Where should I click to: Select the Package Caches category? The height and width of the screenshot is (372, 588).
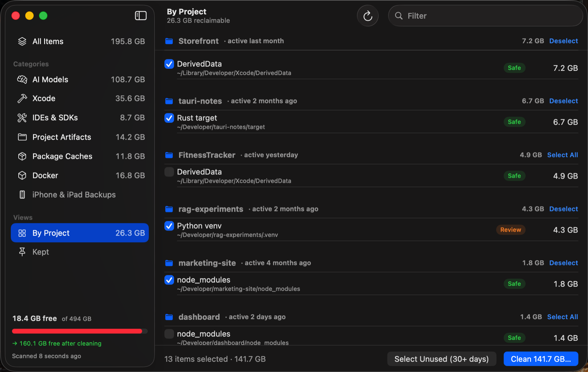[x=80, y=156]
